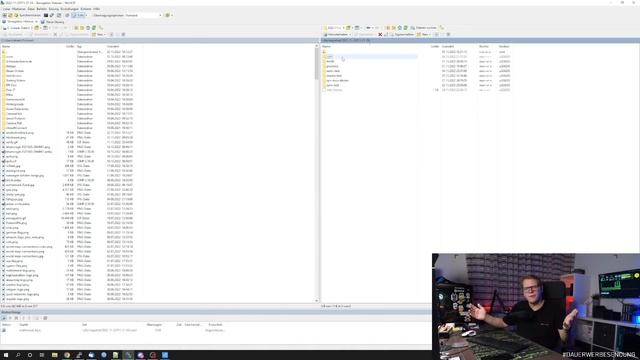Screen dimensions: 640x360
Task: Click the queue Ziel column header
Action: coord(84,324)
